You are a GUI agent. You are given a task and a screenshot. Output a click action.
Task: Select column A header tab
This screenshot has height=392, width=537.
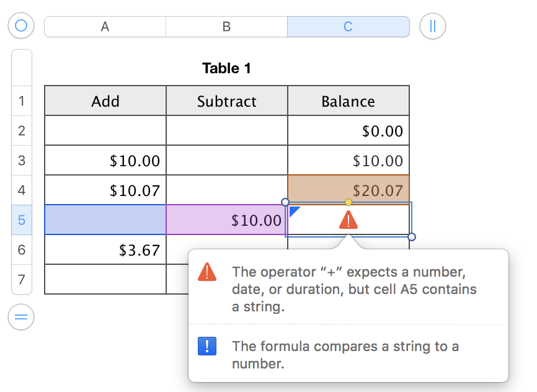[x=105, y=27]
